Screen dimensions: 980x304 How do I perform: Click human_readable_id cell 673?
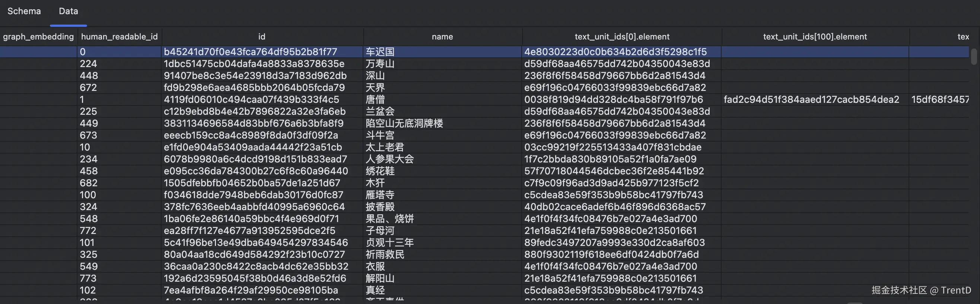tap(120, 135)
